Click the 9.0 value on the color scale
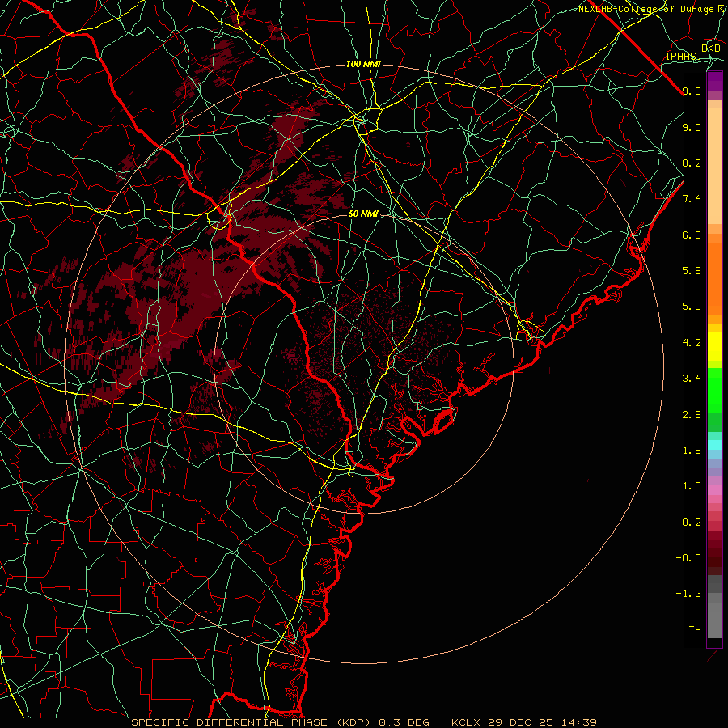 (x=692, y=127)
